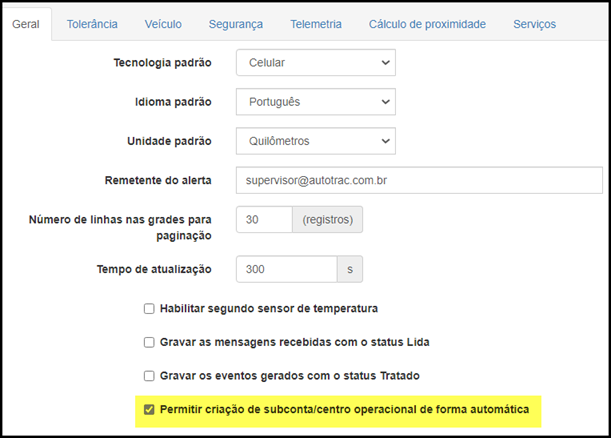Switch to the Tolerância tab

pos(92,24)
